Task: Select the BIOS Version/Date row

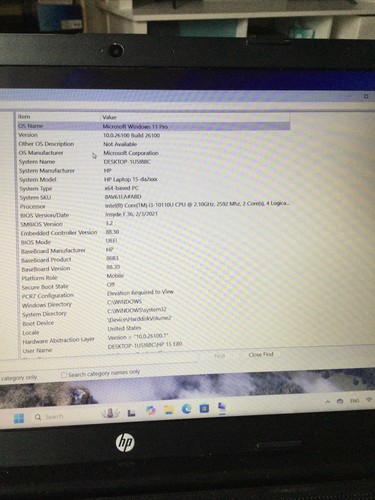Action: point(44,215)
